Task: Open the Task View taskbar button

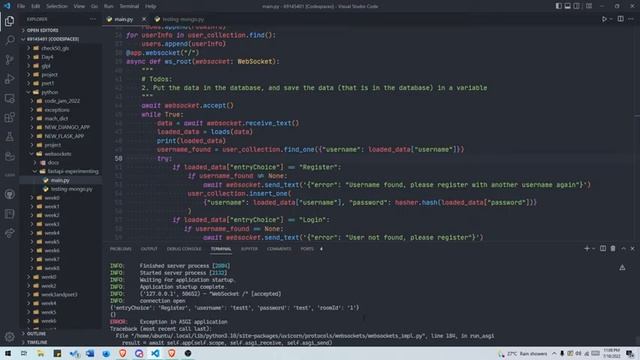Action: 24,353
